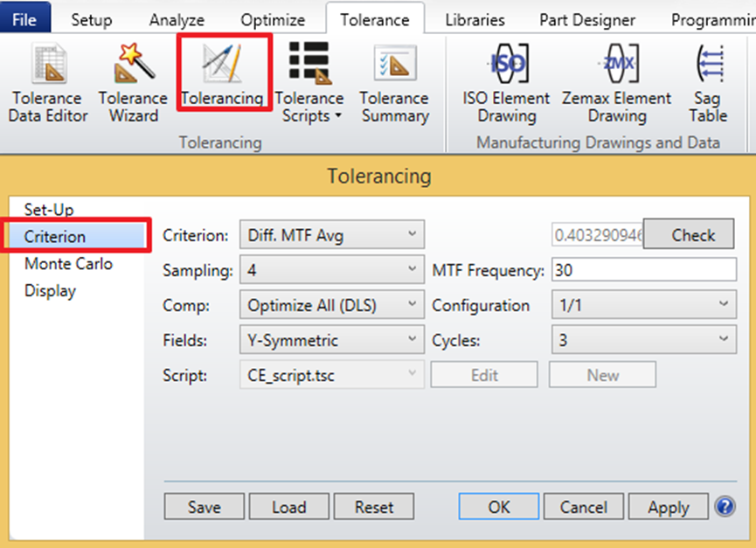Expand the Comp dropdown
The image size is (756, 548).
(330, 305)
